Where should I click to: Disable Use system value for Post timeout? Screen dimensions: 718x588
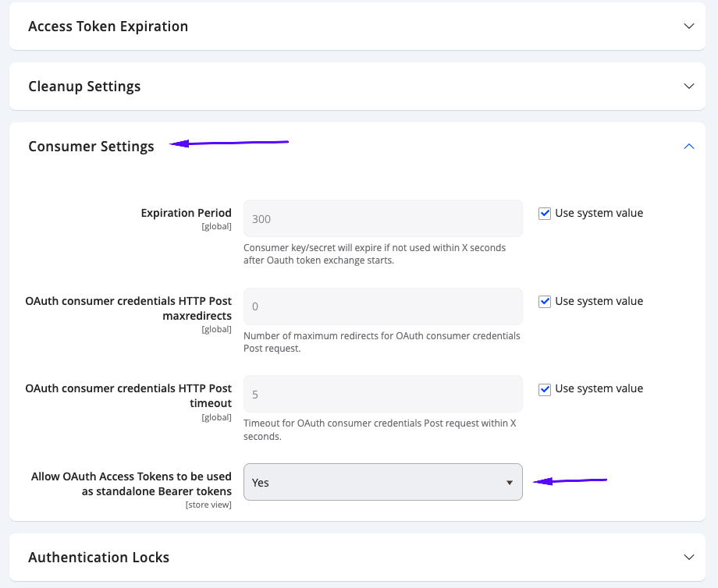(x=545, y=388)
